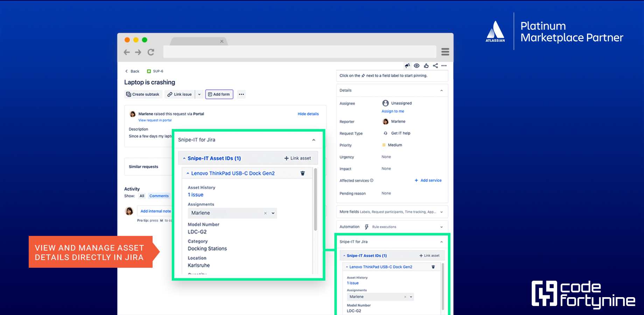Open the more actions menu beside Add form
The height and width of the screenshot is (315, 644).
coord(241,94)
